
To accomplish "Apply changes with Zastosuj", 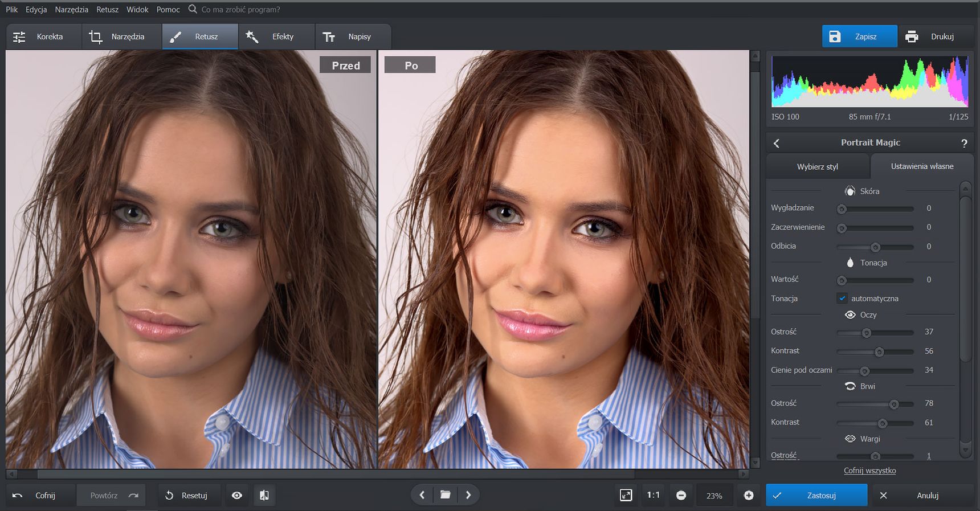I will [x=816, y=496].
